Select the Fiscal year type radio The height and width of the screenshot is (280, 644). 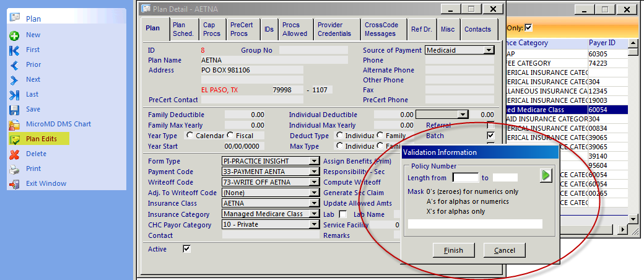[230, 135]
